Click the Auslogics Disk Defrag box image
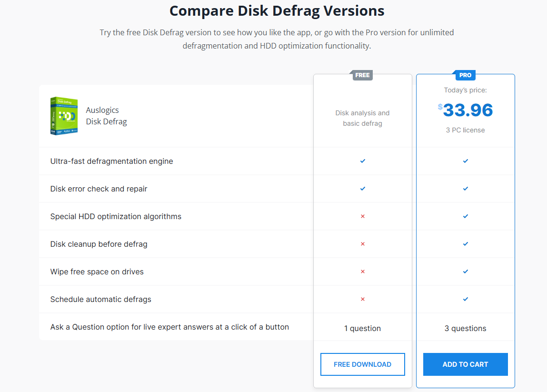This screenshot has height=392, width=547. click(64, 116)
